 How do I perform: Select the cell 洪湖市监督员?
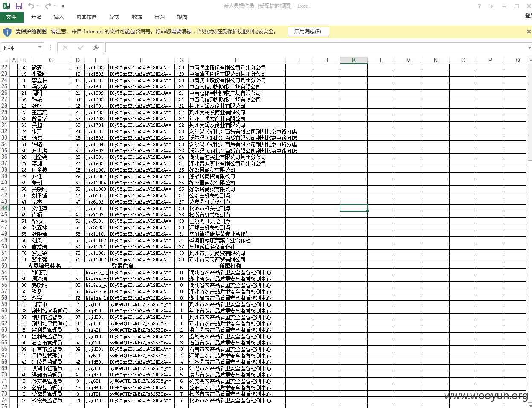(x=51, y=375)
